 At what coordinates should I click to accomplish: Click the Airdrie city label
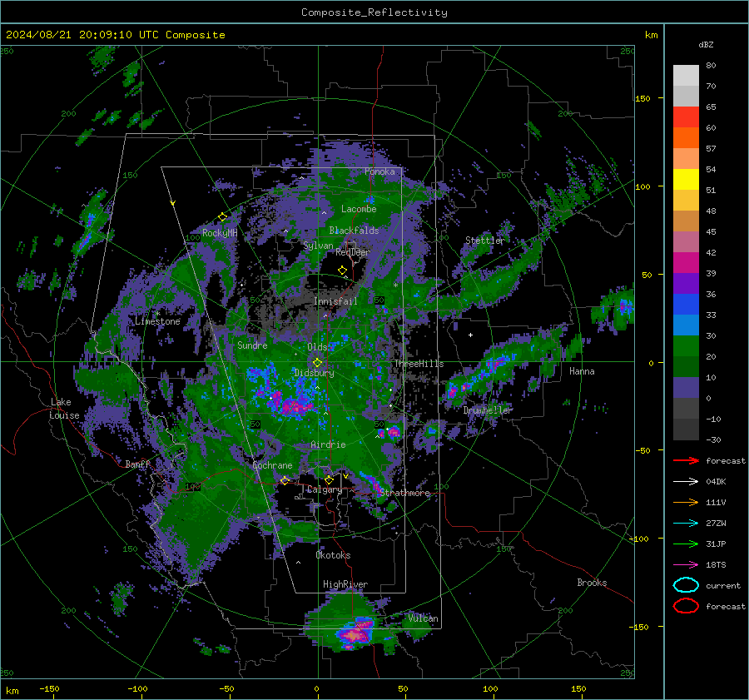pyautogui.click(x=328, y=444)
